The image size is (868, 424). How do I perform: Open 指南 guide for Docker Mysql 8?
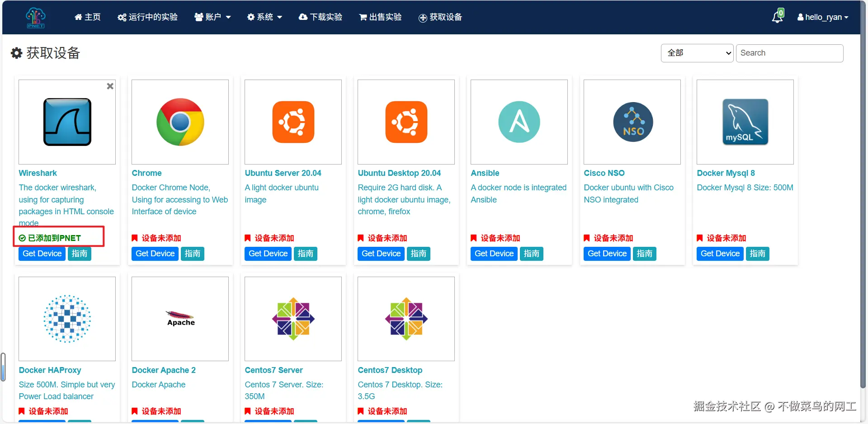coord(758,254)
